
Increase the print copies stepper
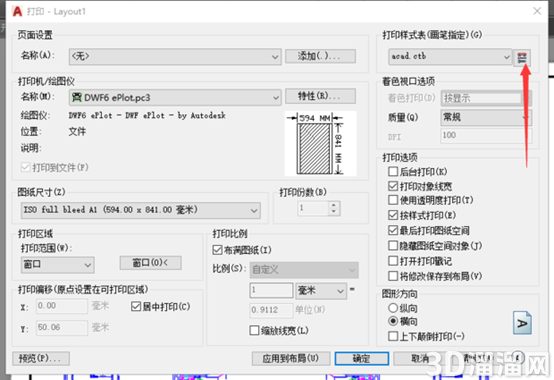[334, 205]
